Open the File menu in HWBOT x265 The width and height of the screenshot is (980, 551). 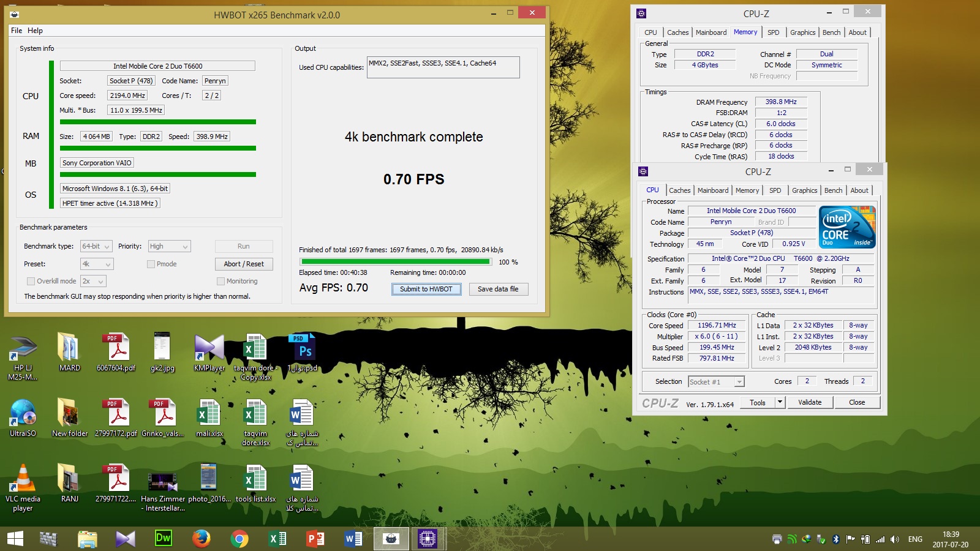point(17,31)
